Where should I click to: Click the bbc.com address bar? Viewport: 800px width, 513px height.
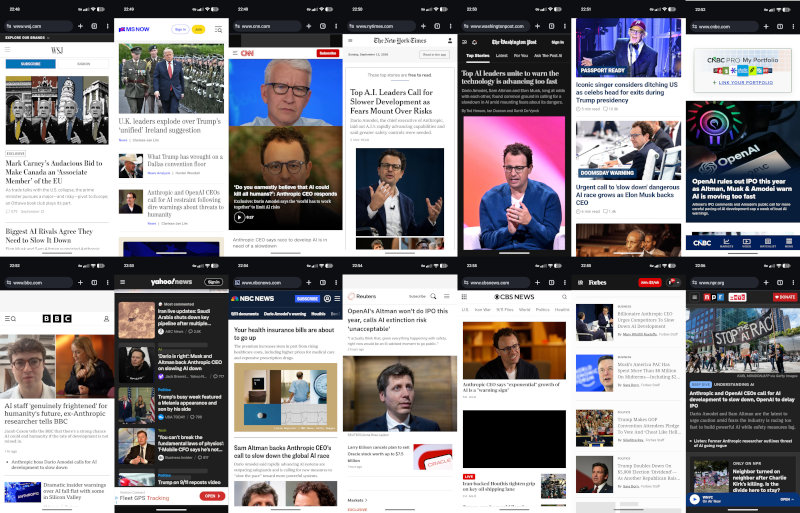pos(38,282)
